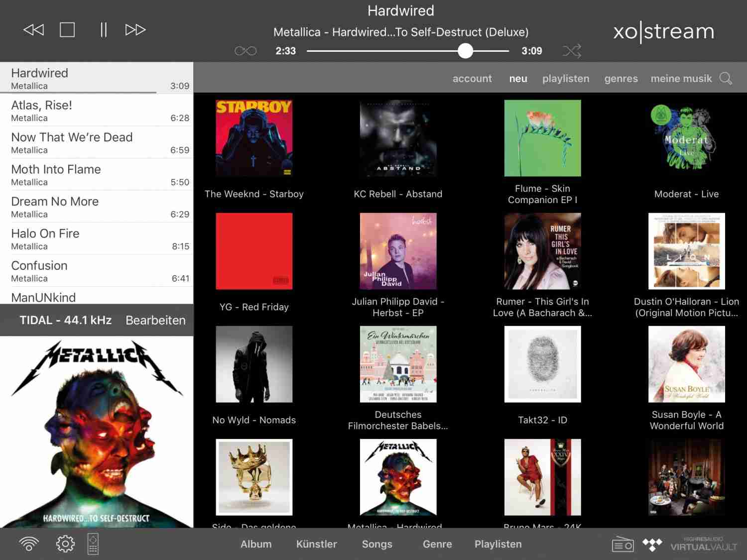747x560 pixels.
Task: Open Metallica Hardwired cover in grid
Action: coord(398,477)
